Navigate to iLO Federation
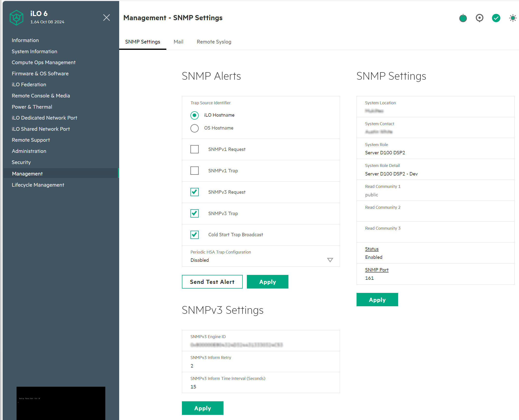Image resolution: width=519 pixels, height=420 pixels. click(x=29, y=85)
